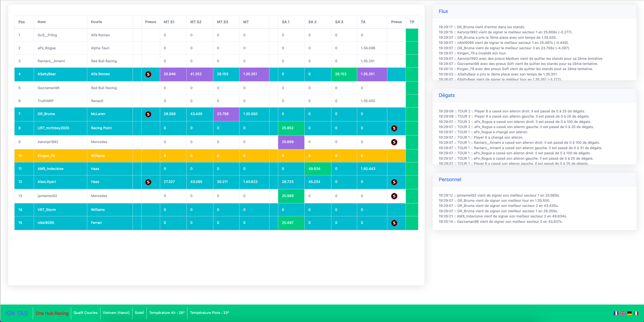
Task: Click purple SA 1 time 25.669
Action: tap(291, 142)
